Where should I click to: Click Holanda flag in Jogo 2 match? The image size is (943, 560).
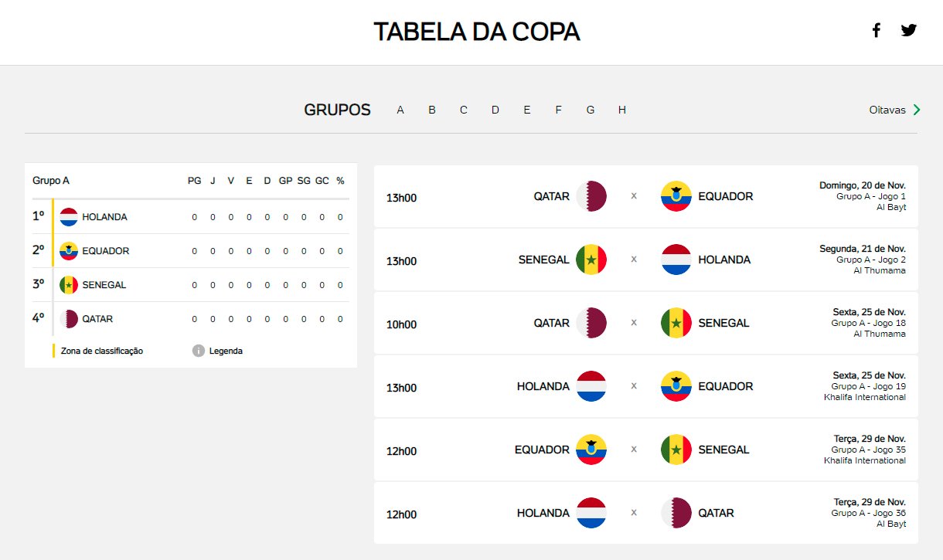pos(676,260)
